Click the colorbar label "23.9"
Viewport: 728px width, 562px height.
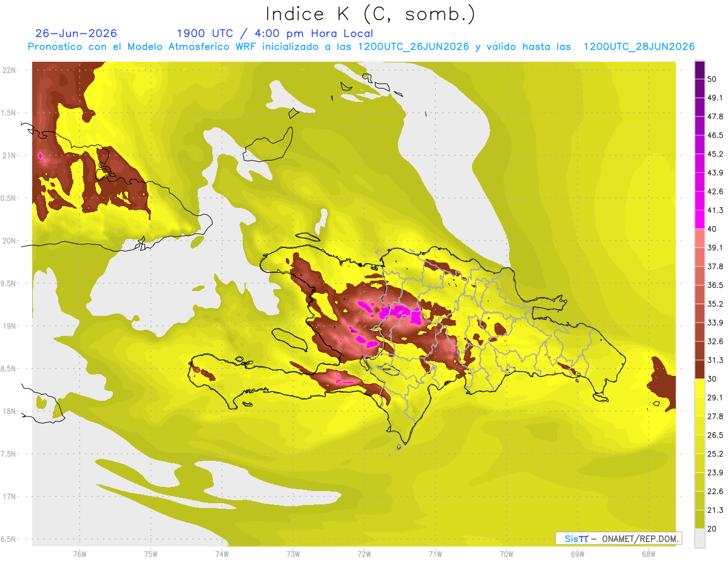(x=715, y=472)
